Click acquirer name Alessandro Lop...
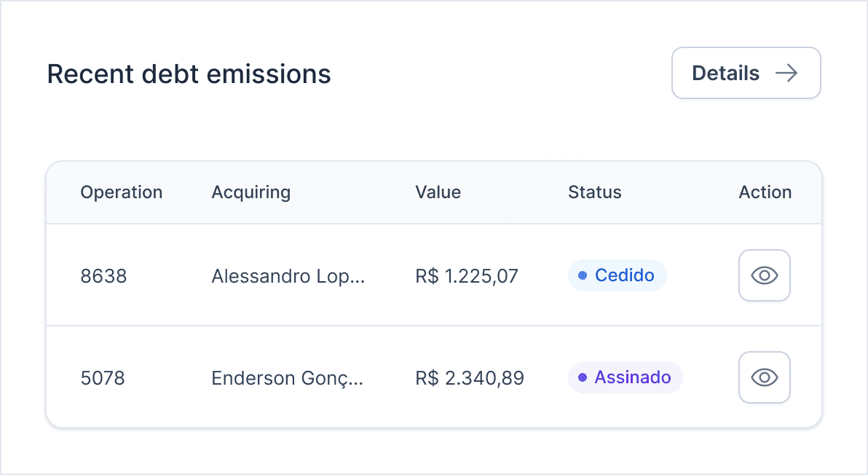 point(288,276)
